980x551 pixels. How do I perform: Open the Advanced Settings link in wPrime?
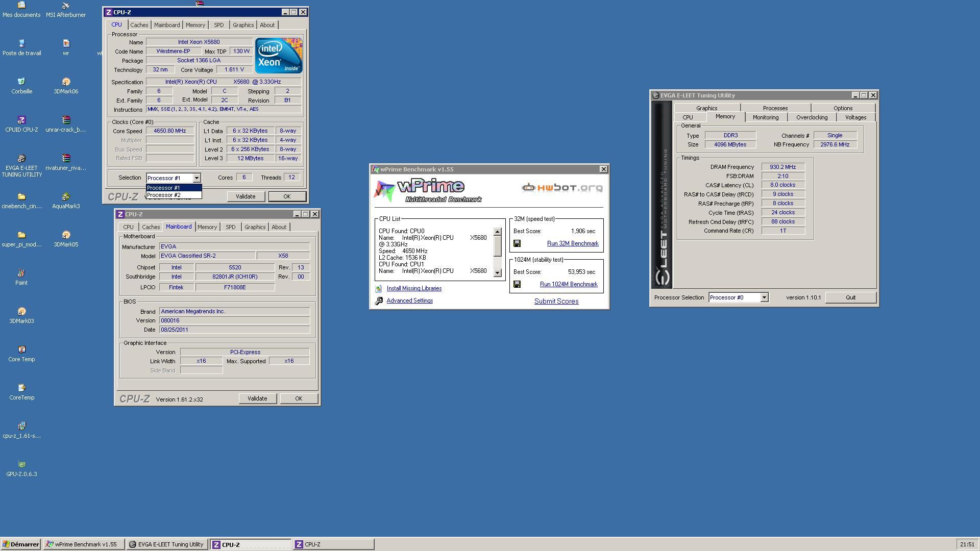(409, 301)
